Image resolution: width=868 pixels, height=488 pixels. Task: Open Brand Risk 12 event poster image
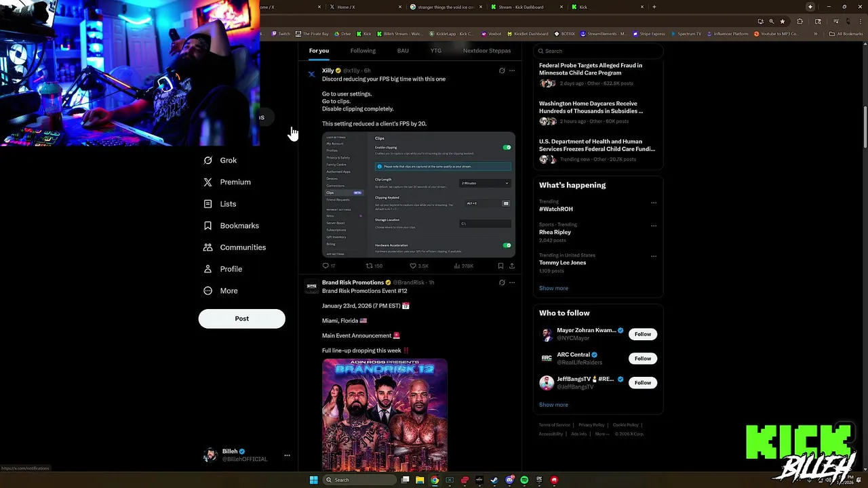[384, 415]
